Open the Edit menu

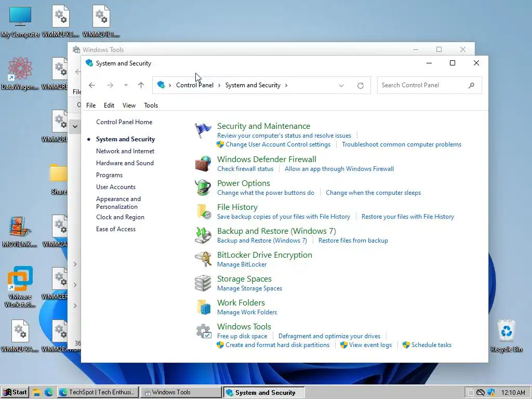[x=109, y=105]
